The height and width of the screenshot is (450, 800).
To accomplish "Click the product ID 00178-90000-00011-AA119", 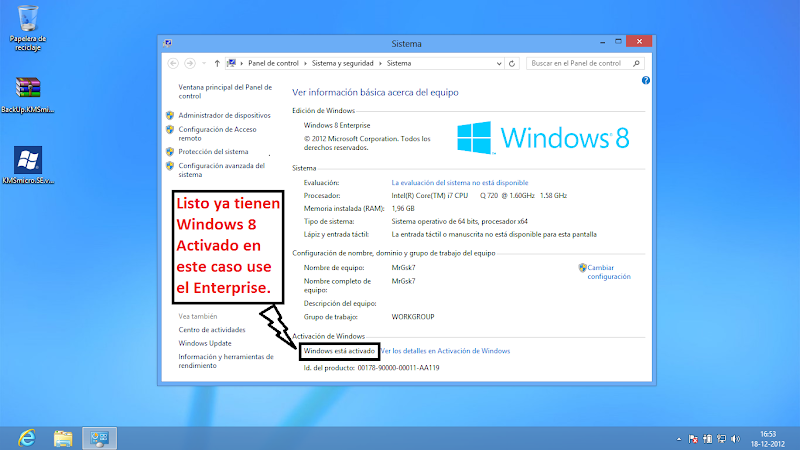I will coord(398,367).
